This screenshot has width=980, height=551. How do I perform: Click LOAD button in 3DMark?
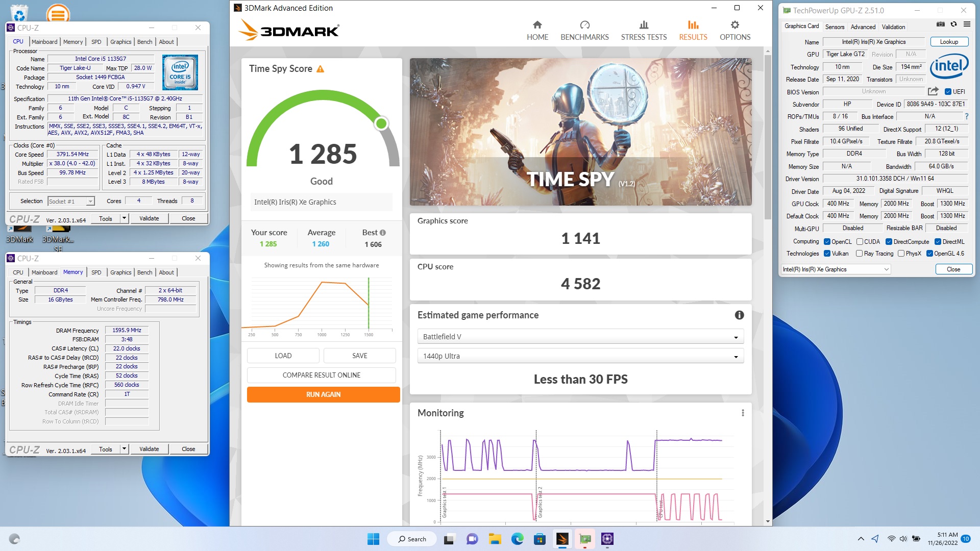pyautogui.click(x=283, y=356)
